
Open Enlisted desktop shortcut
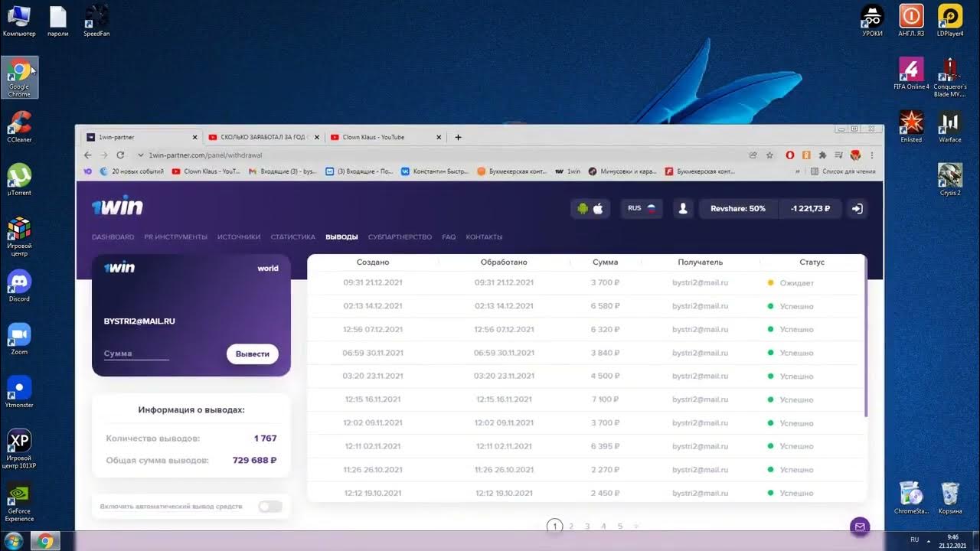pyautogui.click(x=911, y=127)
